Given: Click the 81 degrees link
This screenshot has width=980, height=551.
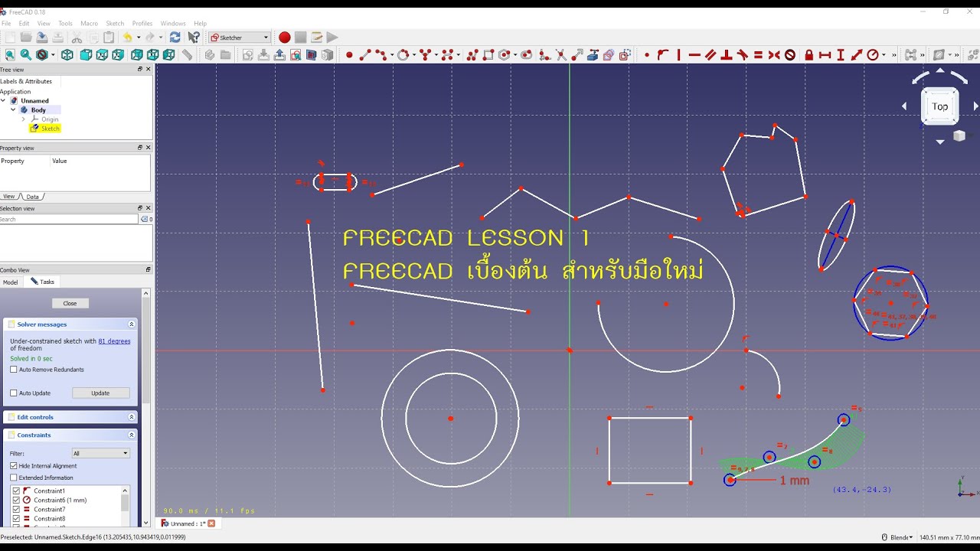Looking at the screenshot, I should pos(114,341).
